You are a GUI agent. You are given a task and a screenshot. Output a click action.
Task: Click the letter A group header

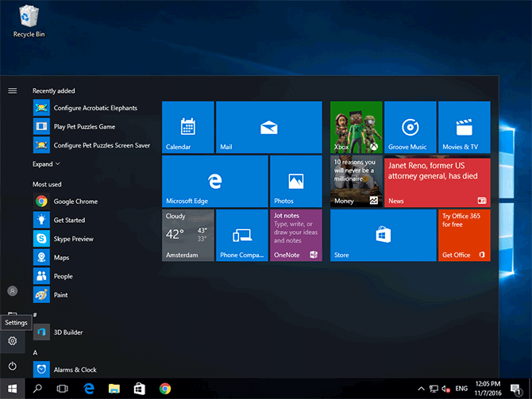coord(35,353)
